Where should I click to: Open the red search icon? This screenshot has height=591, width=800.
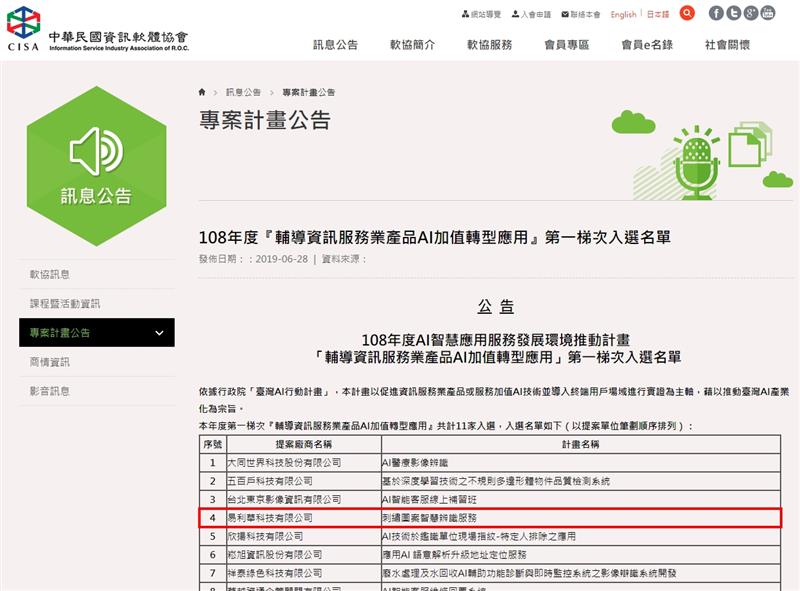click(687, 13)
